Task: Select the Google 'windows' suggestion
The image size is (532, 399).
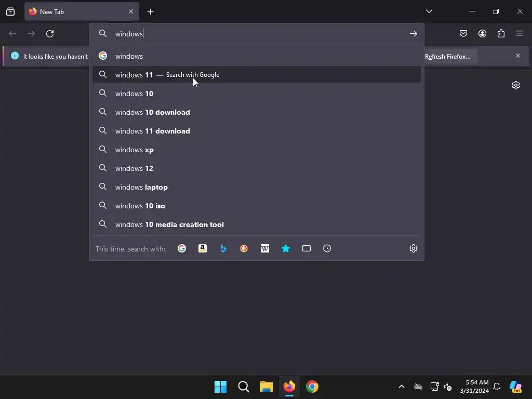Action: pyautogui.click(x=257, y=56)
